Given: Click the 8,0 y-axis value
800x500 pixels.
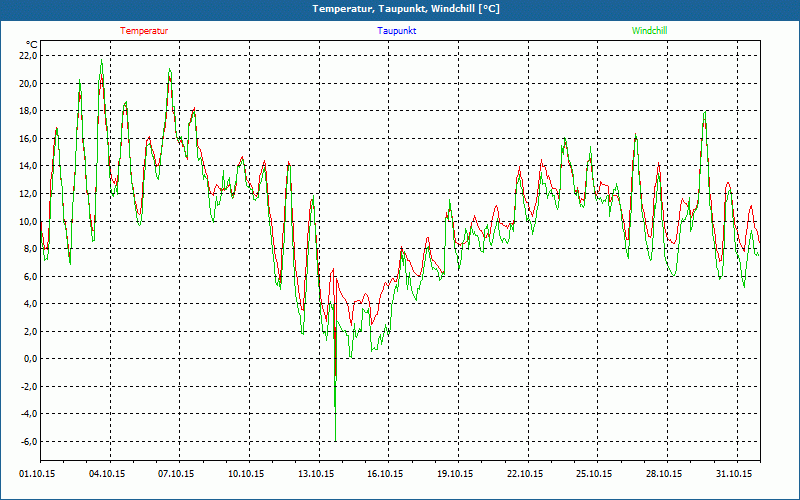Looking at the screenshot, I should pos(31,248).
